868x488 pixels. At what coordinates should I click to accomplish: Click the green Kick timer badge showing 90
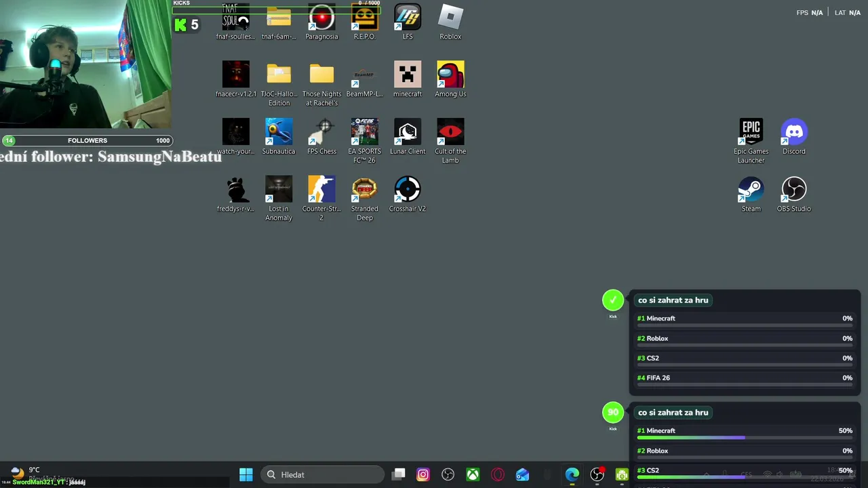pos(613,412)
